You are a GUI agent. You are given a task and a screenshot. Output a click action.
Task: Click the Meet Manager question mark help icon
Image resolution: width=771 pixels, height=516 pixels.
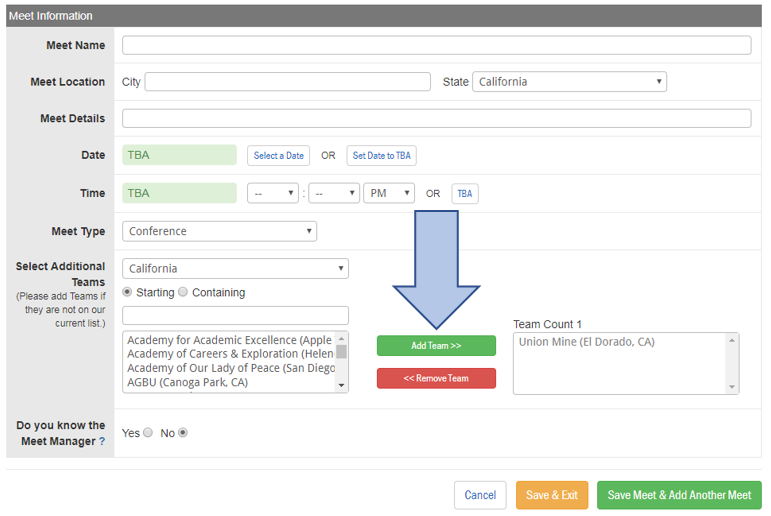tap(102, 441)
